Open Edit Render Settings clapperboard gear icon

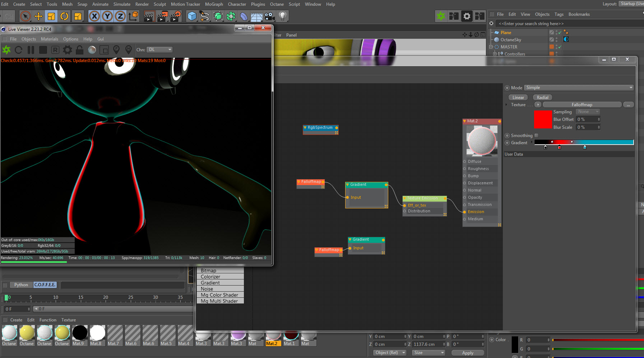point(175,16)
